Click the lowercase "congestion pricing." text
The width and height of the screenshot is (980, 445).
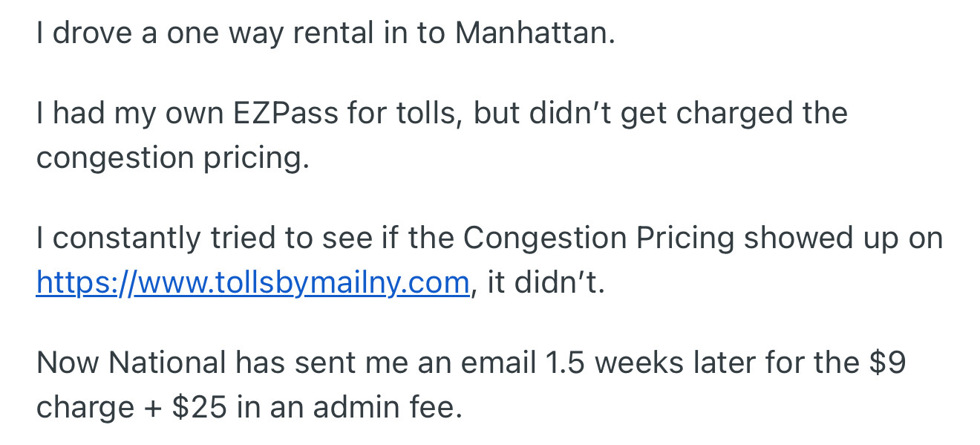coord(172,159)
